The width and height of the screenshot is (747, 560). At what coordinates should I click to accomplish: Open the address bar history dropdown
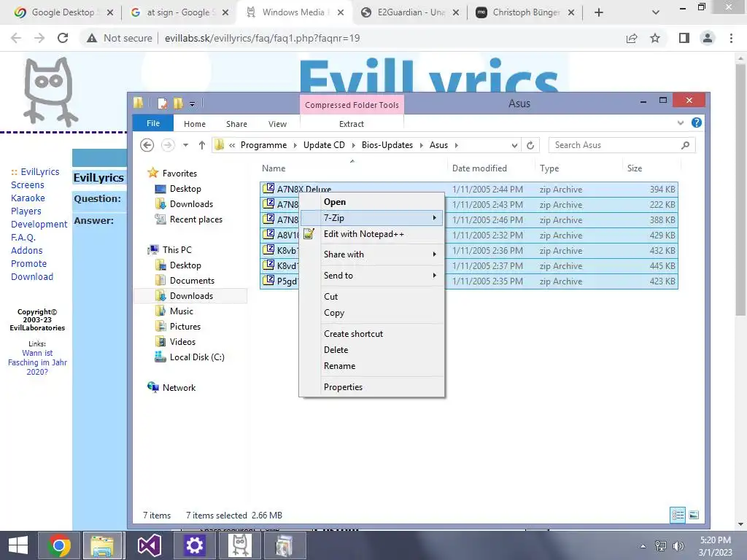point(514,145)
